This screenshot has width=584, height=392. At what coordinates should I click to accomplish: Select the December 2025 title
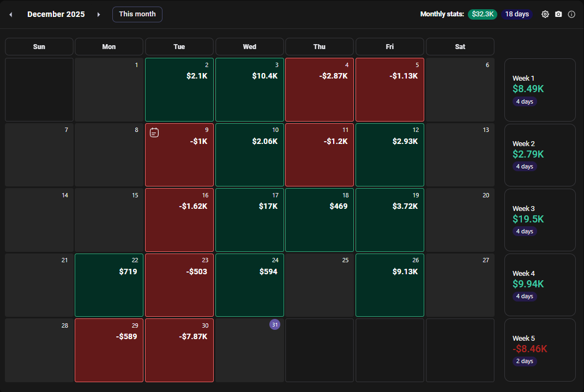pos(56,14)
